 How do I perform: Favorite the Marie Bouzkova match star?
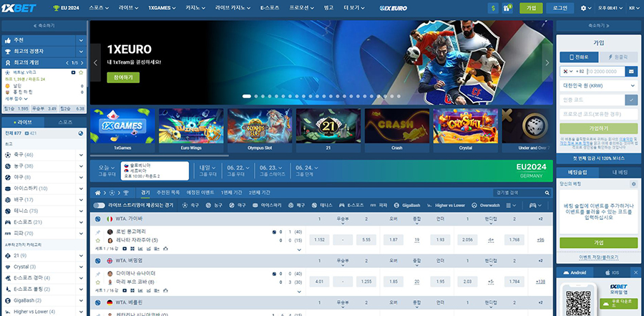point(98,282)
